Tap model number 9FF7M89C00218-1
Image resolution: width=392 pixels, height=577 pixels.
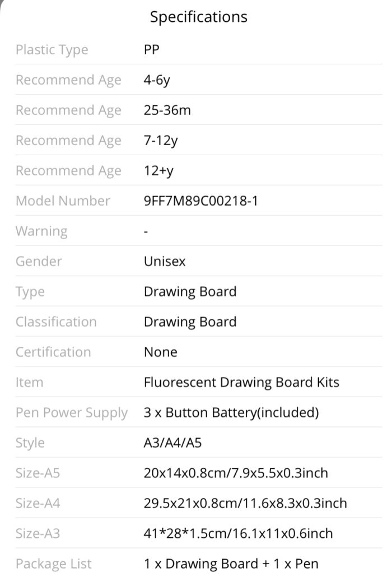(x=201, y=201)
